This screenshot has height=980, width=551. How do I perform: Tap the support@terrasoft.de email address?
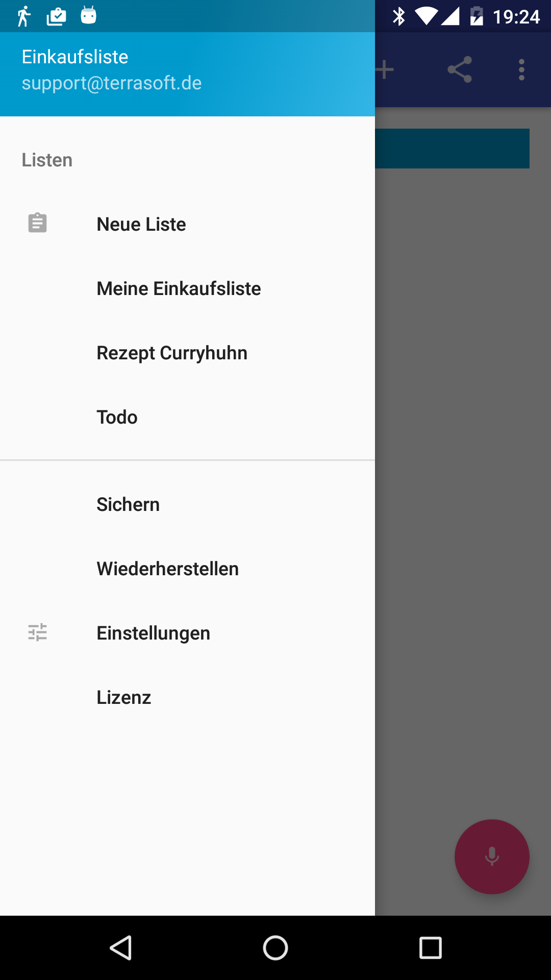click(x=112, y=83)
